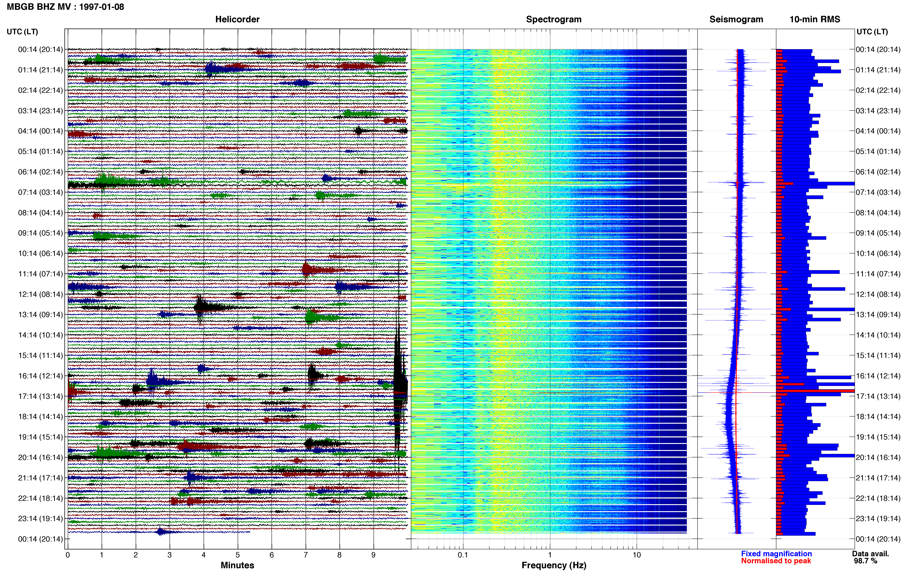Click the left time label 21:14 (17:14)

(41, 478)
